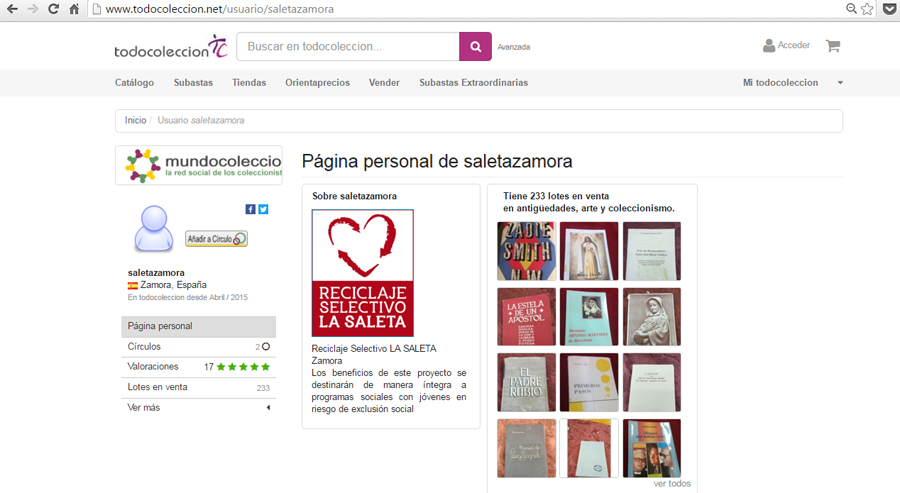Open browser zoom magnifier icon
This screenshot has width=900, height=493.
pyautogui.click(x=851, y=9)
